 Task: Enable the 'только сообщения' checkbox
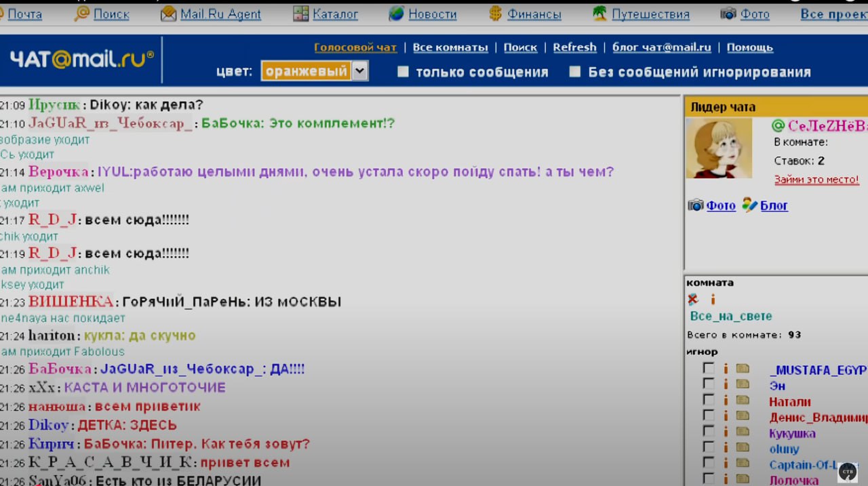point(403,71)
